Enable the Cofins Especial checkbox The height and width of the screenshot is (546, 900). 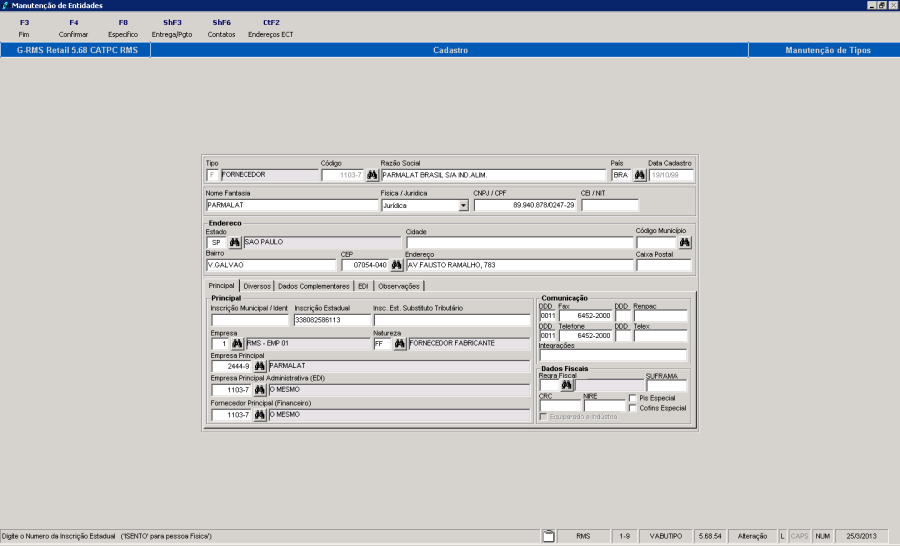[x=633, y=408]
